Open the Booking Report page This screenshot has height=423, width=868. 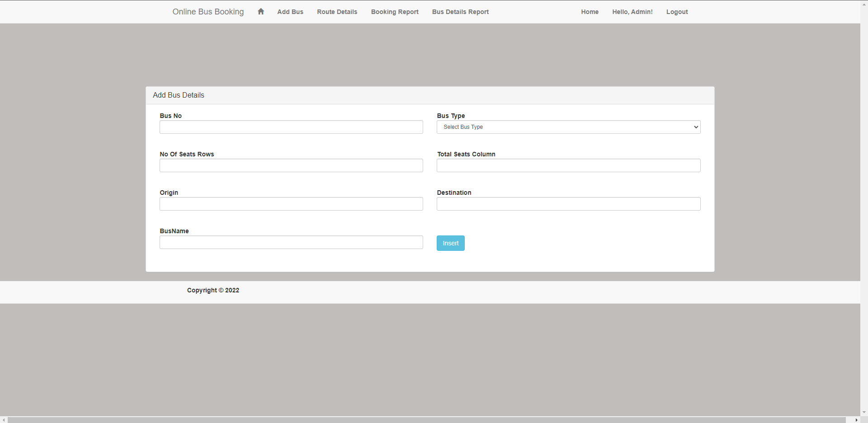(x=395, y=12)
